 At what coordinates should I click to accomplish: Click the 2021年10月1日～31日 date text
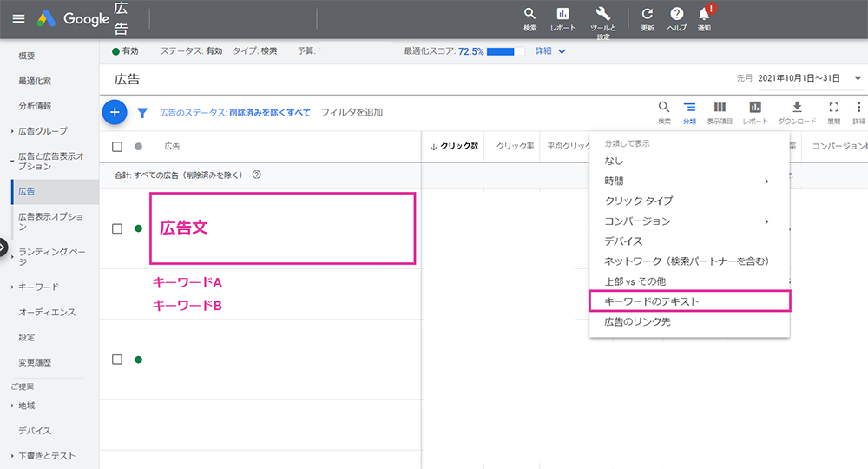click(x=799, y=78)
